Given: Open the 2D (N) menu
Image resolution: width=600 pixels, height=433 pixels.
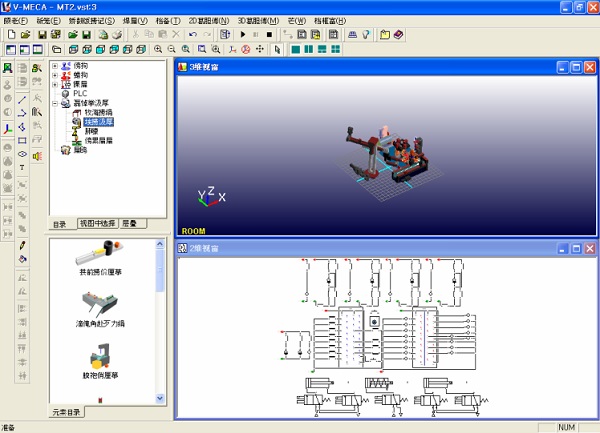Looking at the screenshot, I should 209,21.
